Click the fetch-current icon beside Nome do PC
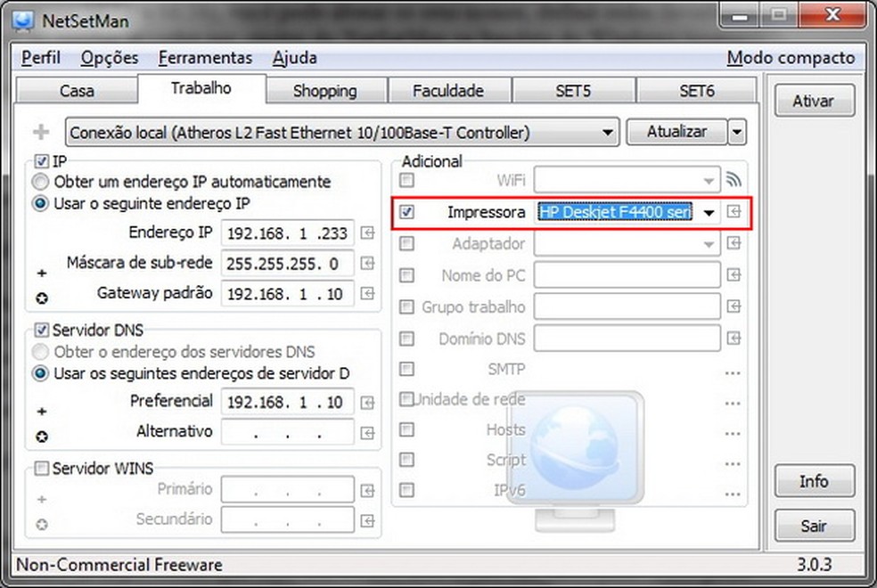This screenshot has width=877, height=588. click(734, 275)
